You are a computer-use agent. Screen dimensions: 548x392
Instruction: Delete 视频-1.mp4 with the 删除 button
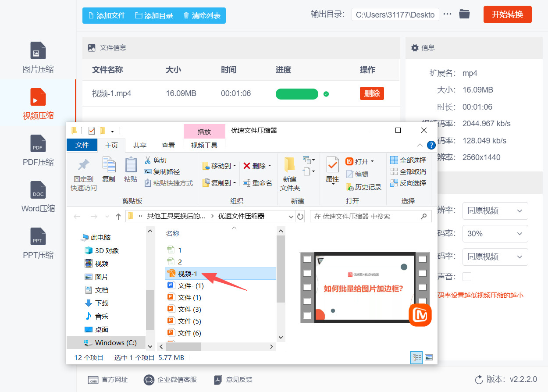click(x=372, y=93)
